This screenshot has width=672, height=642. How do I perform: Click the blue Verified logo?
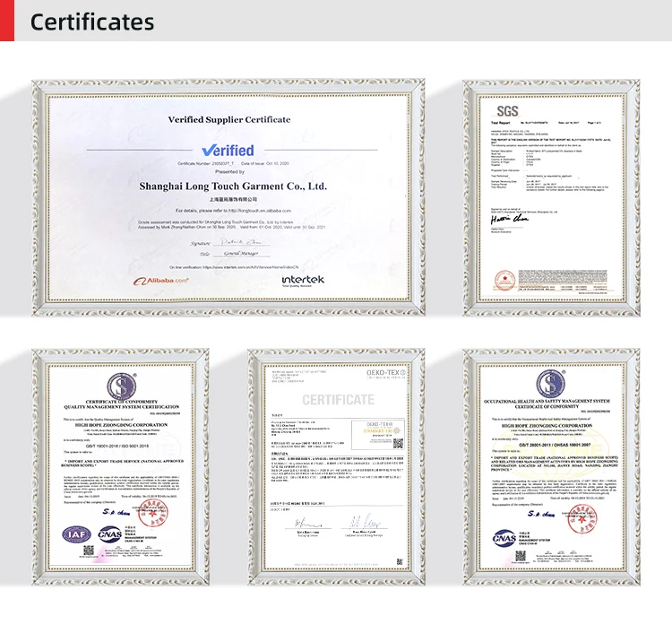point(228,151)
